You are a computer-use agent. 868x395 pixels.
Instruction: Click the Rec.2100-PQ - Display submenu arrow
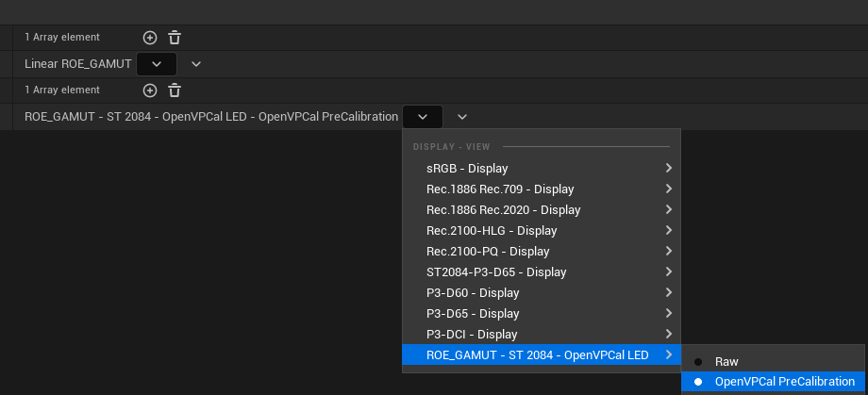point(669,251)
